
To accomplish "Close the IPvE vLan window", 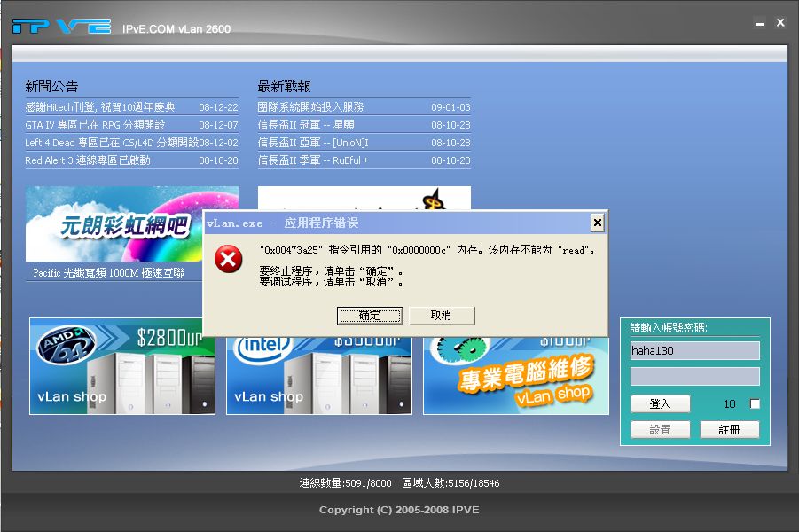I will click(780, 22).
